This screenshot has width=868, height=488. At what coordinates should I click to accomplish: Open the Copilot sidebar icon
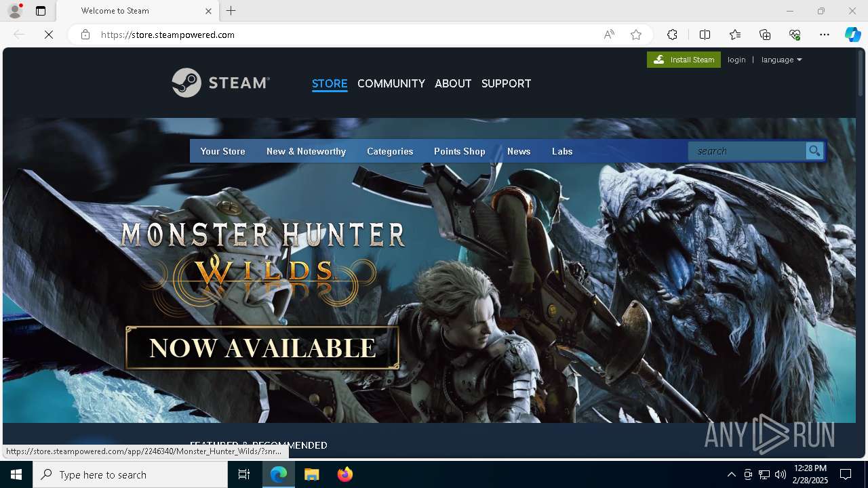point(853,35)
